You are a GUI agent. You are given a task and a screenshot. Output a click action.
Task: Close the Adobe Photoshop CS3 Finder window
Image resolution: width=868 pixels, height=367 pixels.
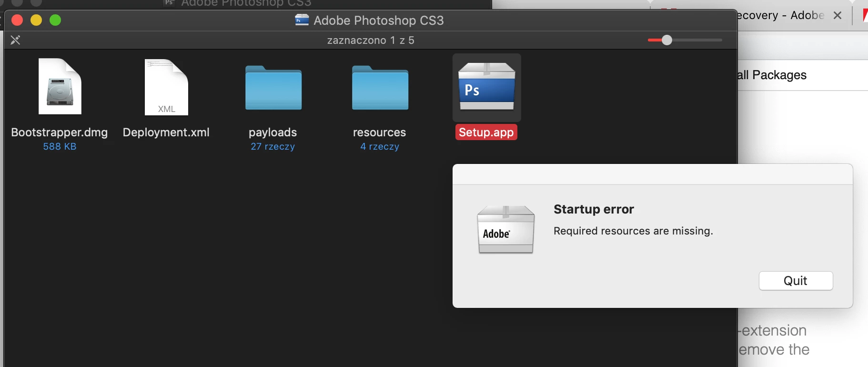click(x=17, y=20)
